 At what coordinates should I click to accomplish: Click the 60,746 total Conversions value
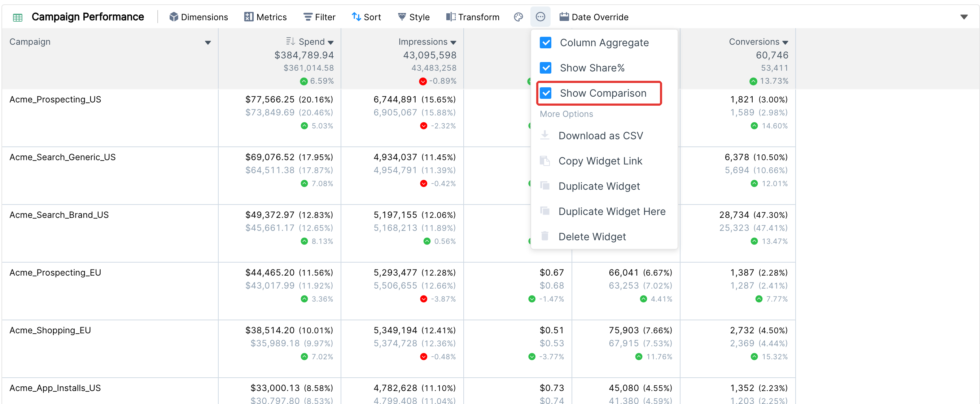pos(772,55)
